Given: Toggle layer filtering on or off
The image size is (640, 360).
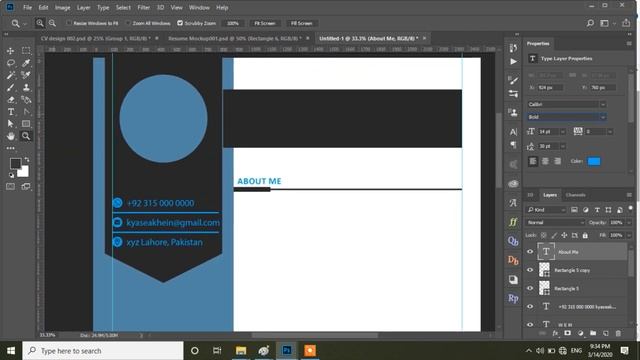Looking at the screenshot, I should pos(631,208).
